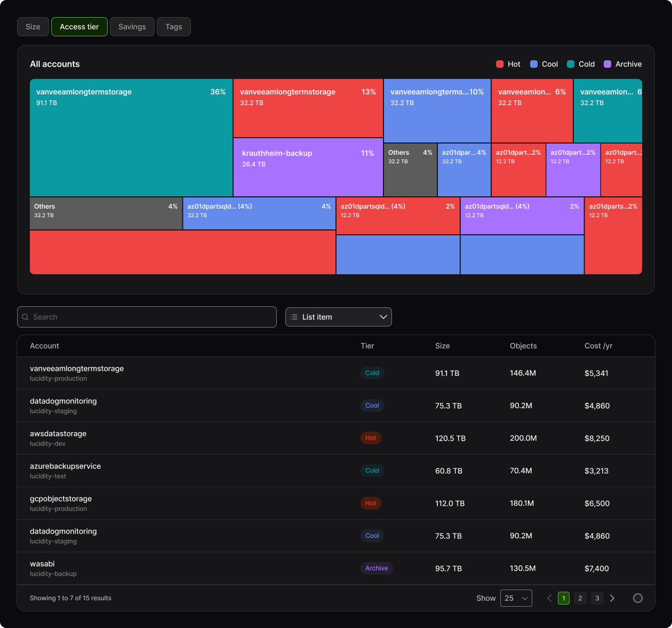672x628 pixels.
Task: Click the Archive legend color swatch
Action: [x=607, y=64]
